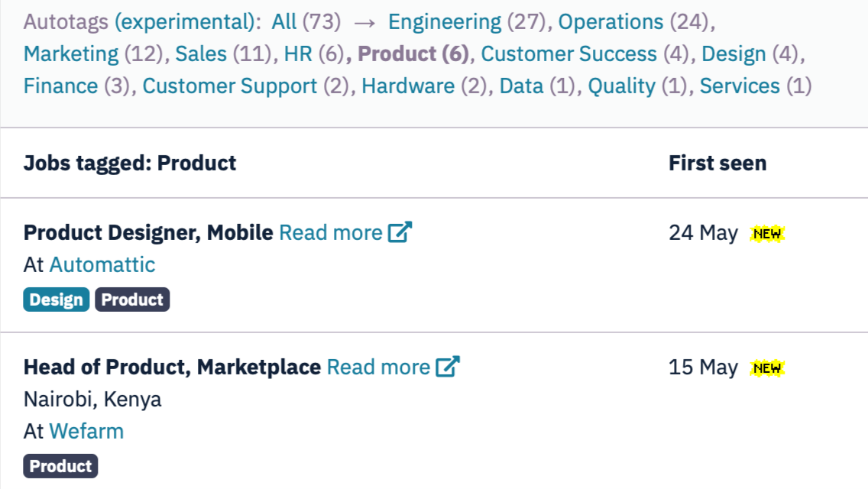Select the Sales autotag filter
This screenshot has height=489, width=868.
pos(201,54)
